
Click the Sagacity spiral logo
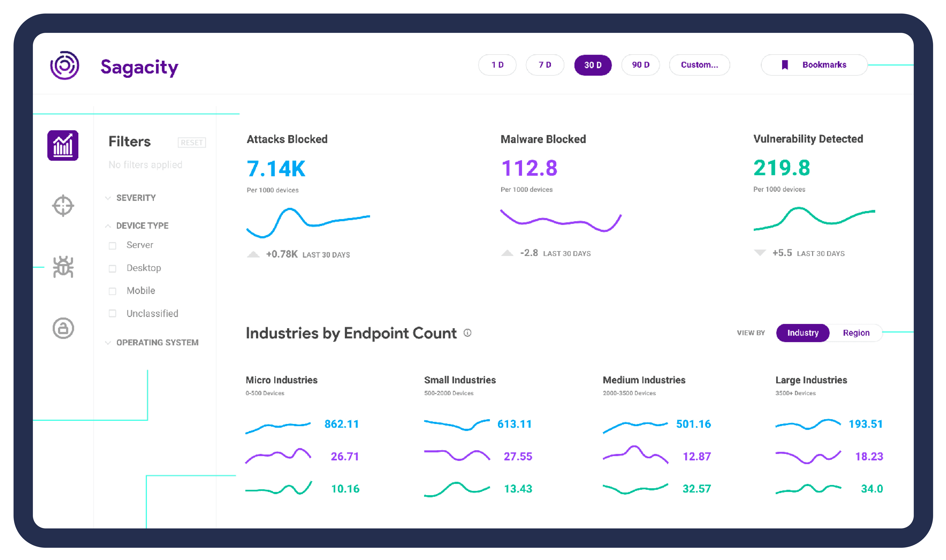click(x=64, y=65)
